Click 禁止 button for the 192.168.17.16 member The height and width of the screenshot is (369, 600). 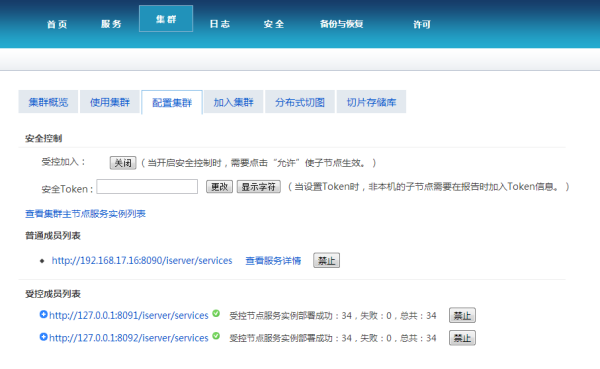(326, 261)
